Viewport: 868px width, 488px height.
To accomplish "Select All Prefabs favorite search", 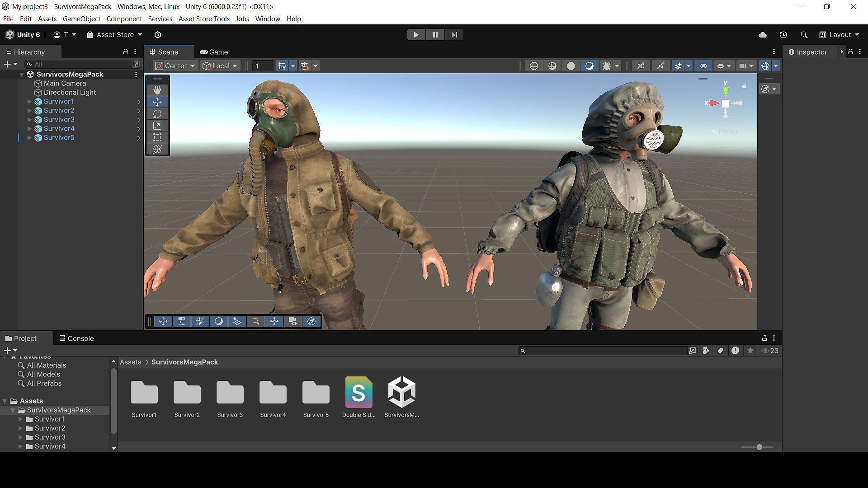I will [x=44, y=384].
